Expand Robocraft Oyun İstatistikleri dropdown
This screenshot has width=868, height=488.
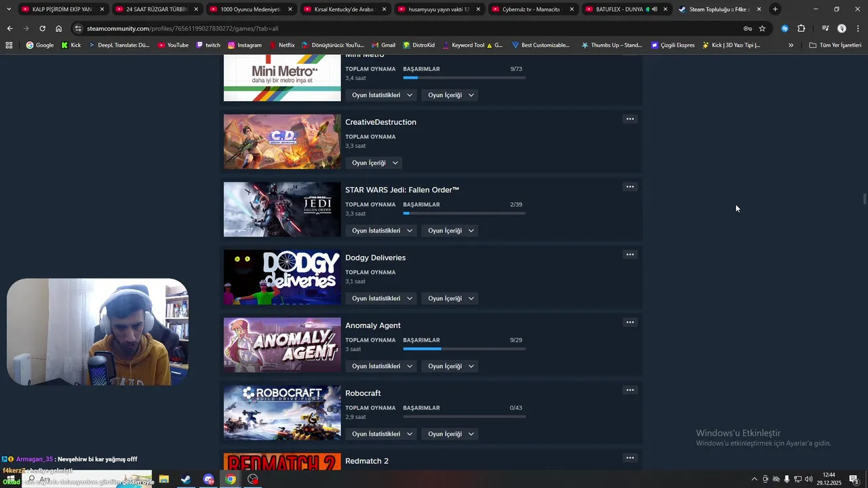[x=382, y=434]
